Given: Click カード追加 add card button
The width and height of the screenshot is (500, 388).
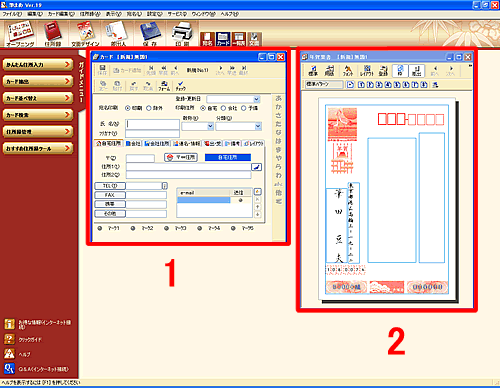Looking at the screenshot, I should (x=127, y=70).
